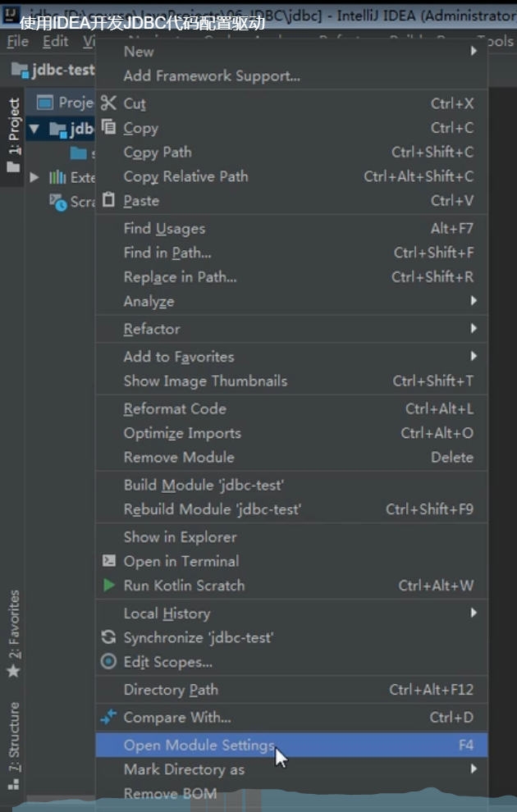Open the File menu

(x=17, y=41)
